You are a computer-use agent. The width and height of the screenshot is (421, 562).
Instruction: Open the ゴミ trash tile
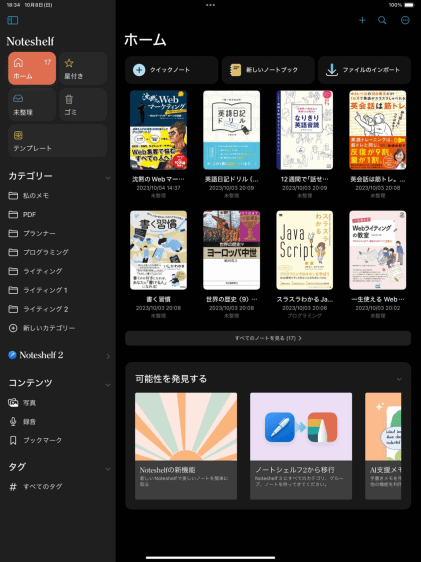pyautogui.click(x=83, y=105)
